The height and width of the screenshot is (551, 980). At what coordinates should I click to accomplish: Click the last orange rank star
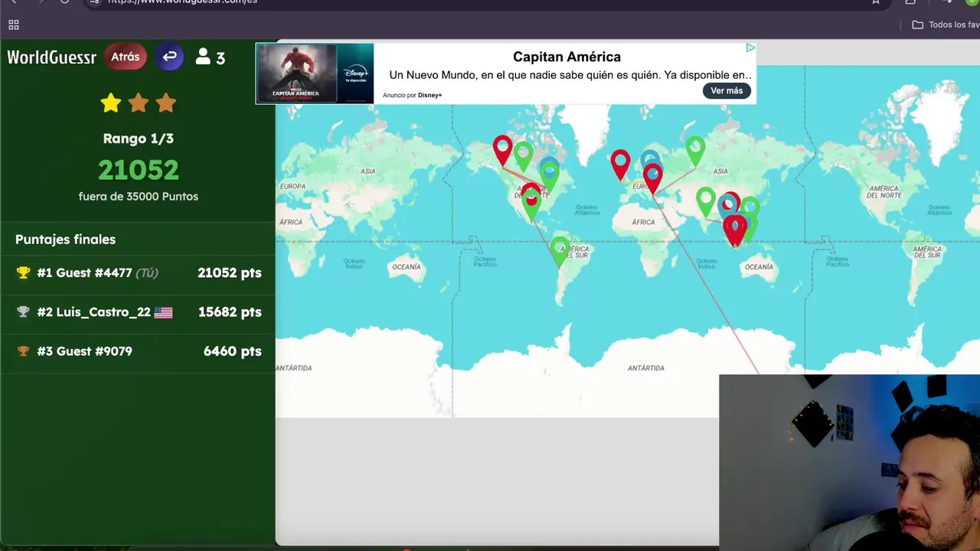166,103
